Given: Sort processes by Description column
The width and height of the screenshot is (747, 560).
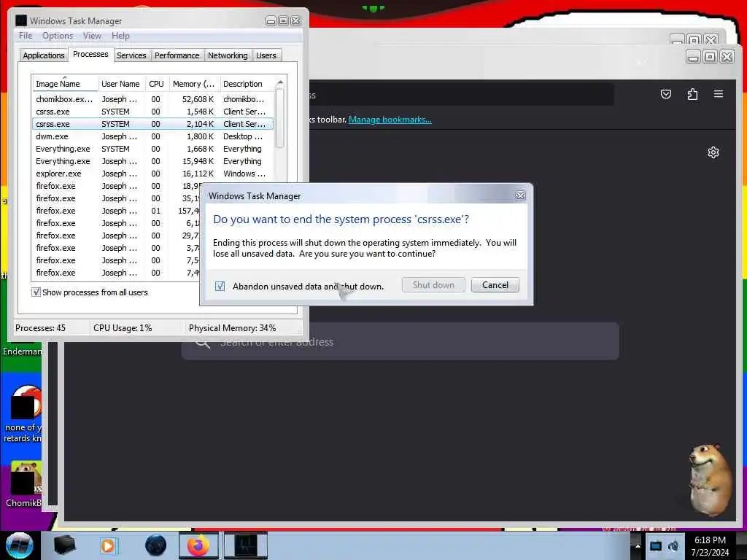Looking at the screenshot, I should [x=247, y=84].
